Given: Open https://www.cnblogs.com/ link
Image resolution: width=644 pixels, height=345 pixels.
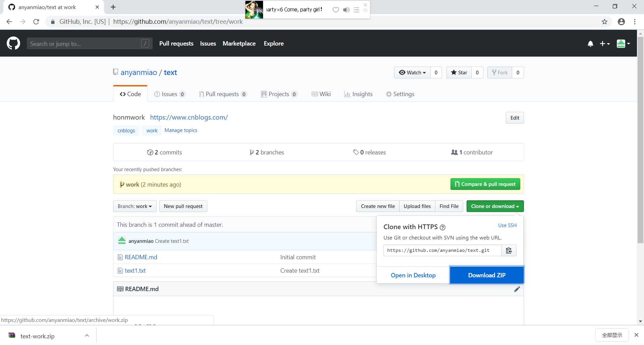Looking at the screenshot, I should (x=189, y=118).
